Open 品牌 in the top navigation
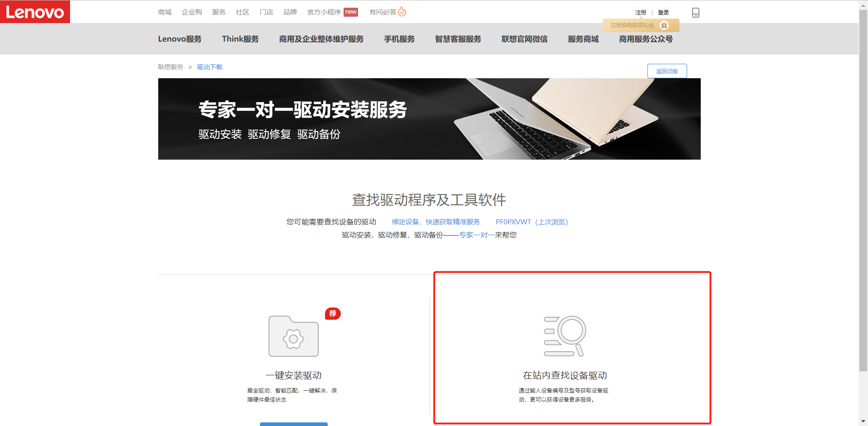Image resolution: width=868 pixels, height=426 pixels. pyautogui.click(x=290, y=12)
